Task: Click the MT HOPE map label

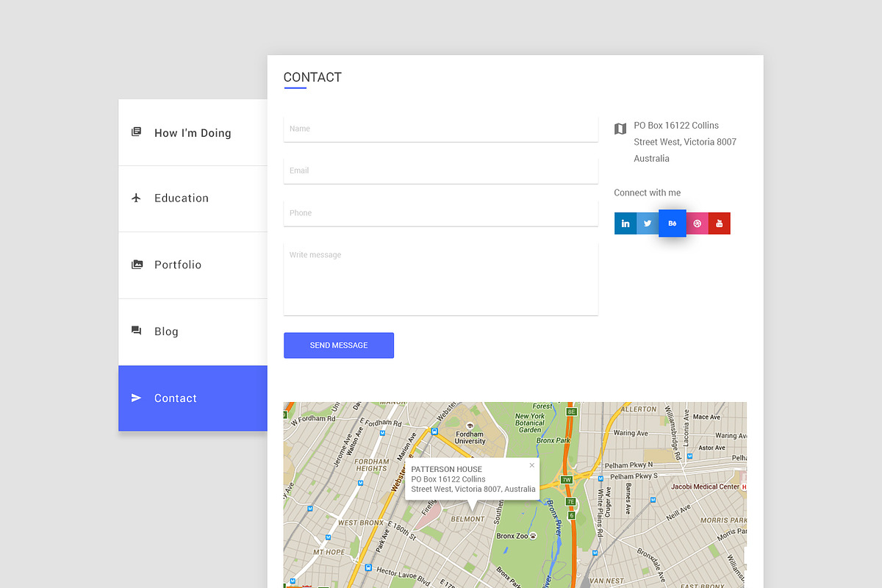Action: (x=329, y=552)
